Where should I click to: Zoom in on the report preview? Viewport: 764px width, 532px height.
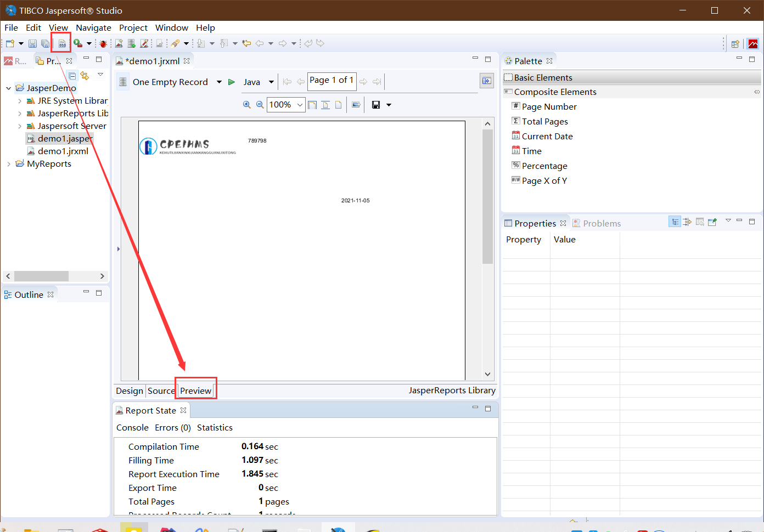[x=247, y=104]
